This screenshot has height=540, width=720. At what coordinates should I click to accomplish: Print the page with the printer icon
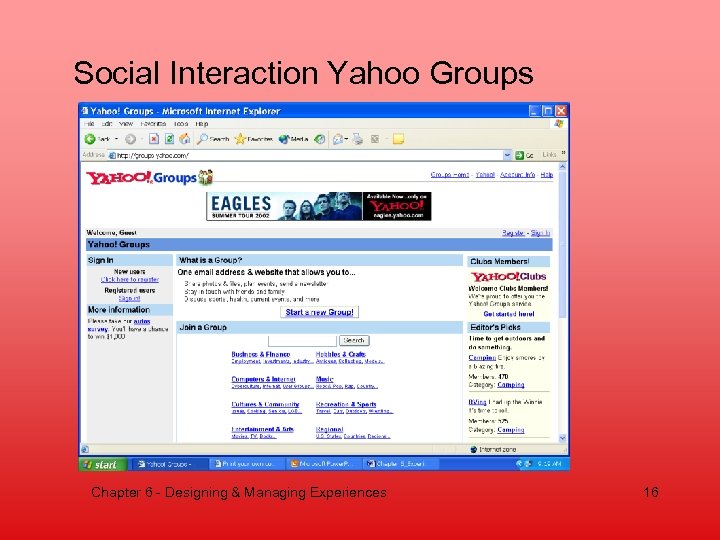coord(358,139)
